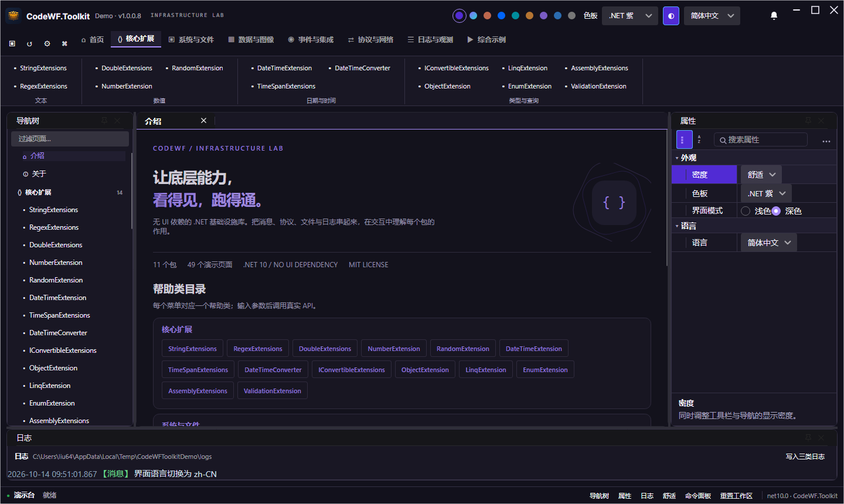Viewport: 844px width, 504px height.
Task: Click 重置工作区 in the status bar
Action: tap(736, 496)
